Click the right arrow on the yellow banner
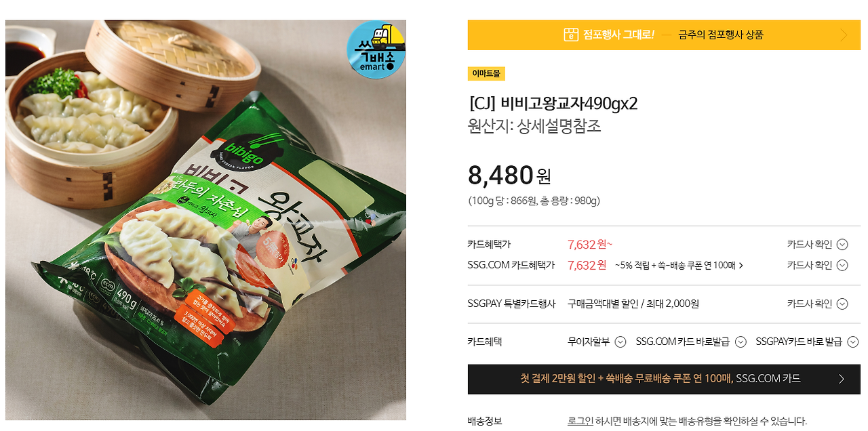The image size is (868, 431). (844, 35)
